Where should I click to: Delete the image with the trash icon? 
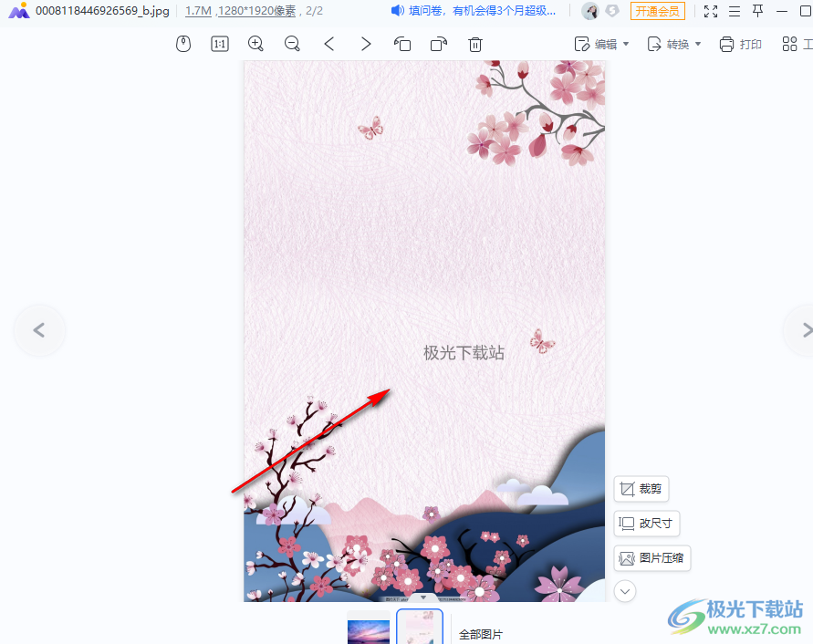[475, 44]
